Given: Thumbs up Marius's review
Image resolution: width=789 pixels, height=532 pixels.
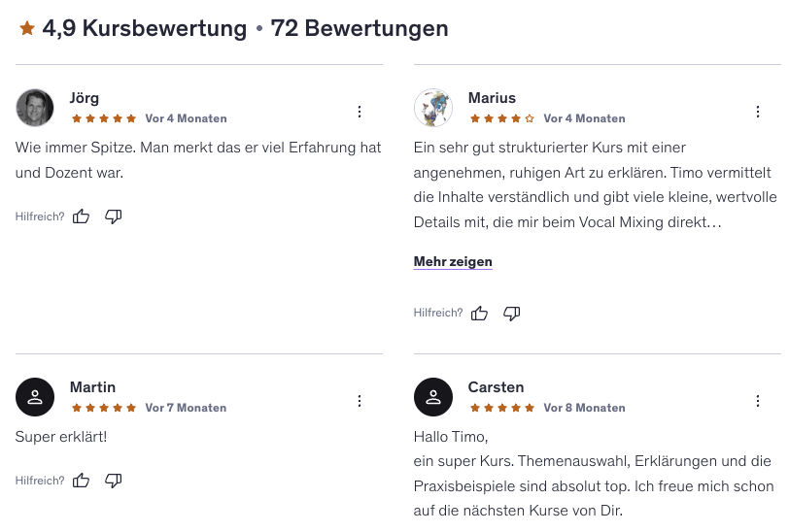Looking at the screenshot, I should [x=480, y=313].
